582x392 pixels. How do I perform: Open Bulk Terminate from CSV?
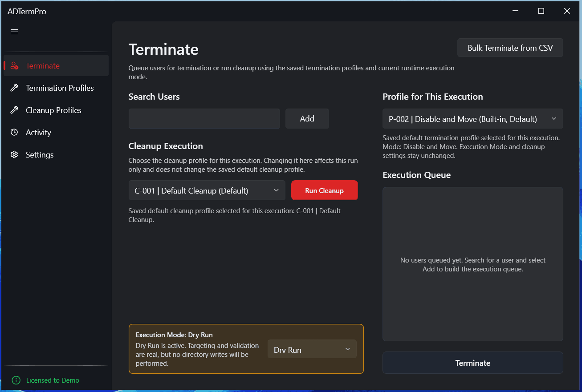(510, 48)
